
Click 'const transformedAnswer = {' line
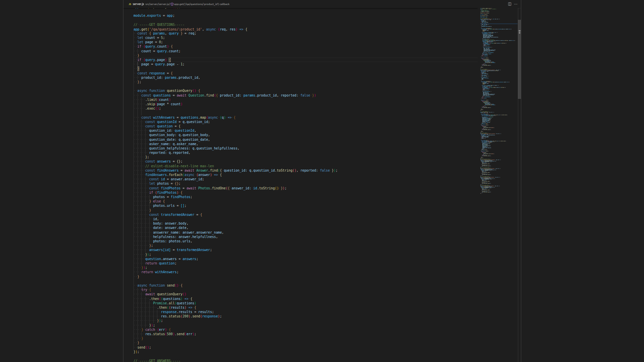click(176, 215)
